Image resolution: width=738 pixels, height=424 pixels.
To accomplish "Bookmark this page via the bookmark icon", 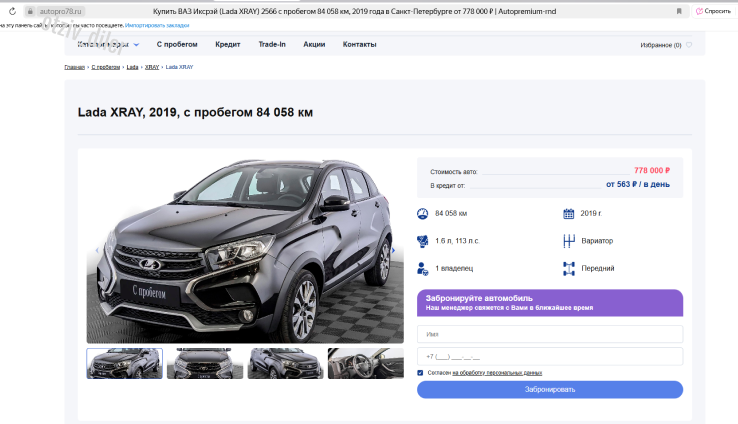I will 679,11.
